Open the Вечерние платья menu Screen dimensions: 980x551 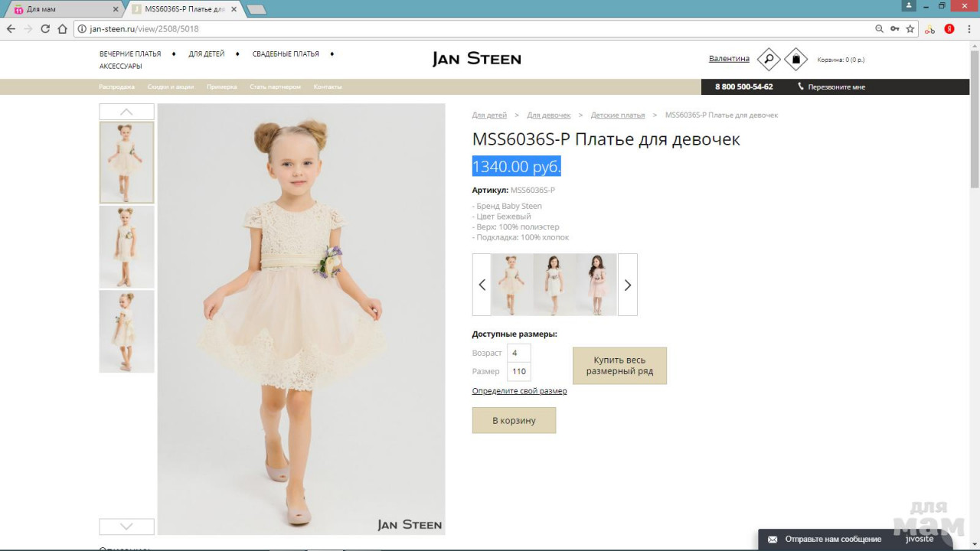point(130,54)
